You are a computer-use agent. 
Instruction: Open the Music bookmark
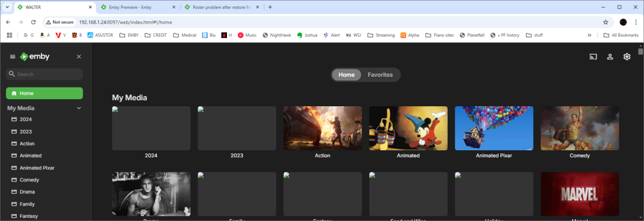tap(247, 35)
